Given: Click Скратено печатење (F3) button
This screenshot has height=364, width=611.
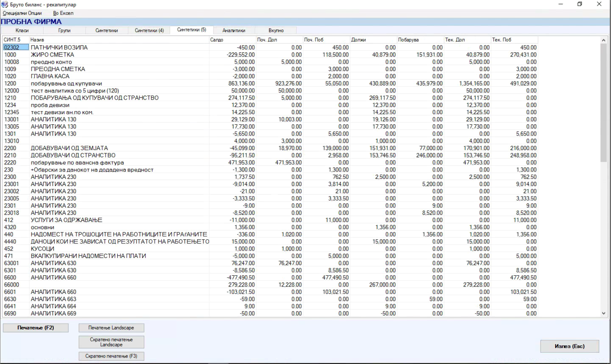Looking at the screenshot, I should point(111,356).
